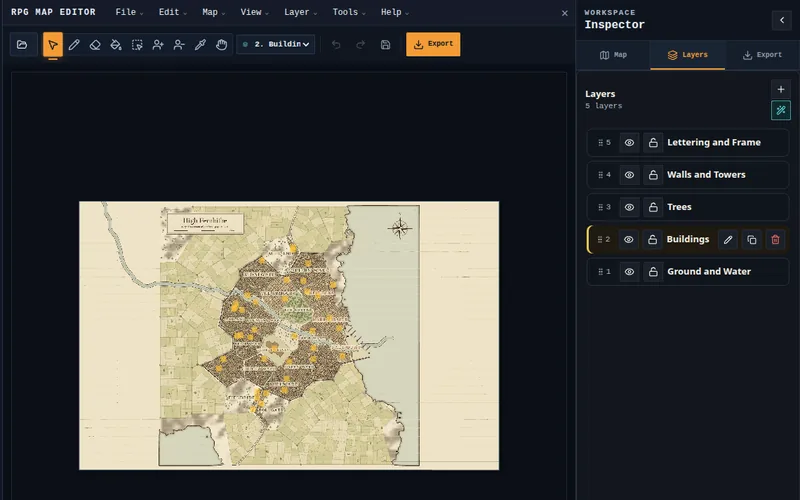Select the pencil draw tool
This screenshot has height=500, width=800.
[x=74, y=45]
